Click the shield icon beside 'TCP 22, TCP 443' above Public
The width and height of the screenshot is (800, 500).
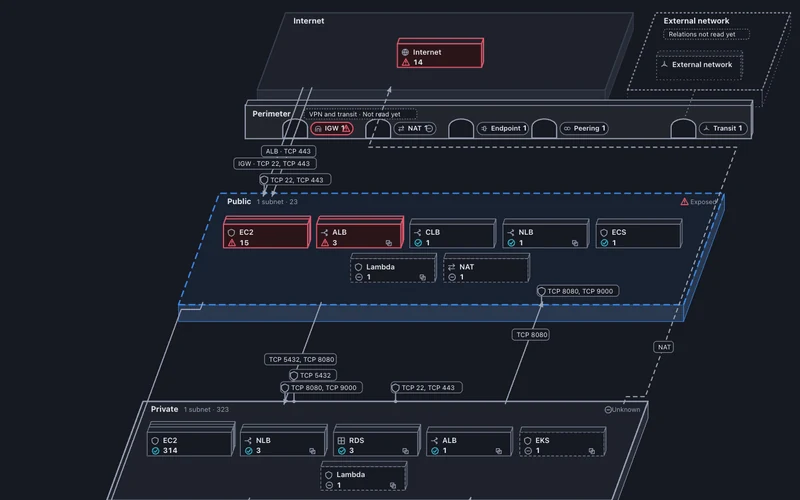(x=264, y=180)
